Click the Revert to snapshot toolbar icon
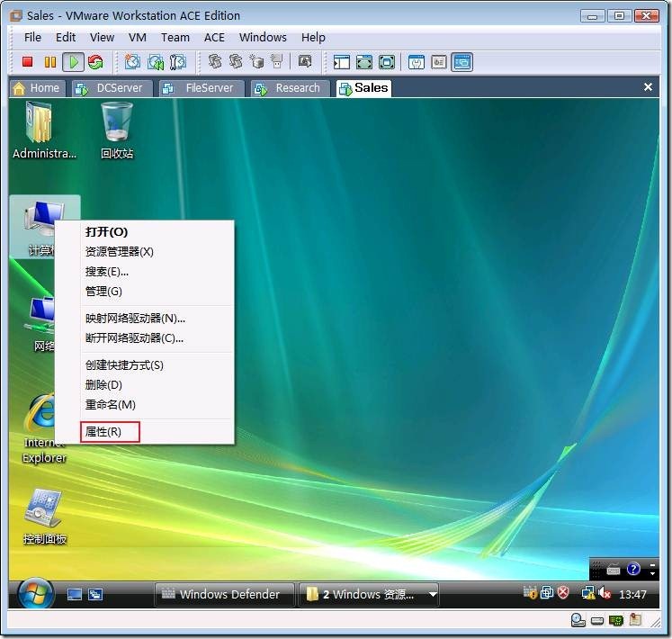 tap(155, 62)
